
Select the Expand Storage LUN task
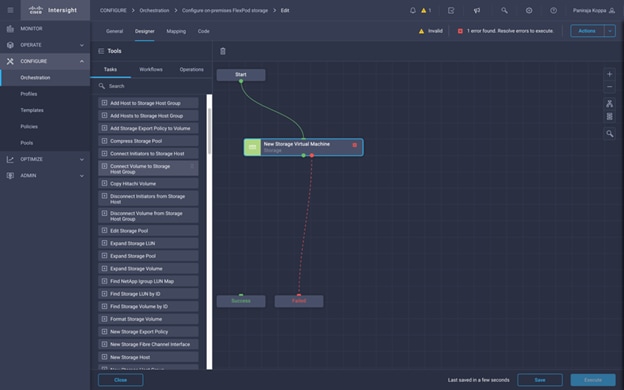coord(148,243)
